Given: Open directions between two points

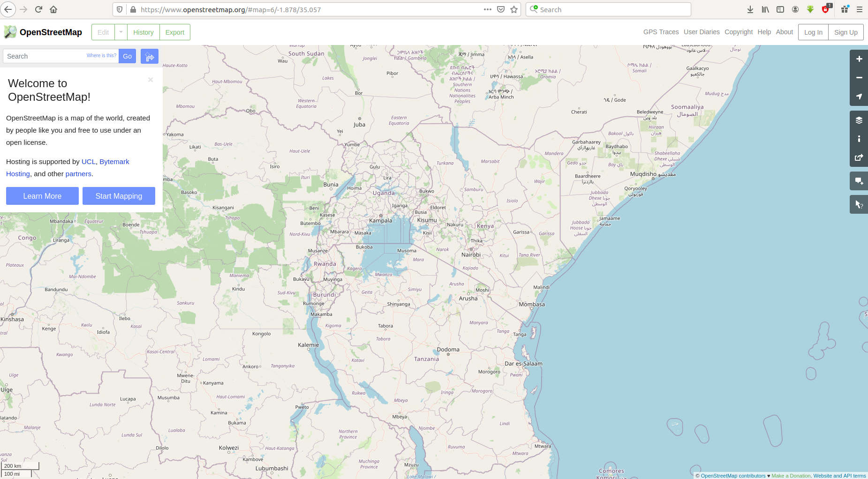Looking at the screenshot, I should pos(150,56).
